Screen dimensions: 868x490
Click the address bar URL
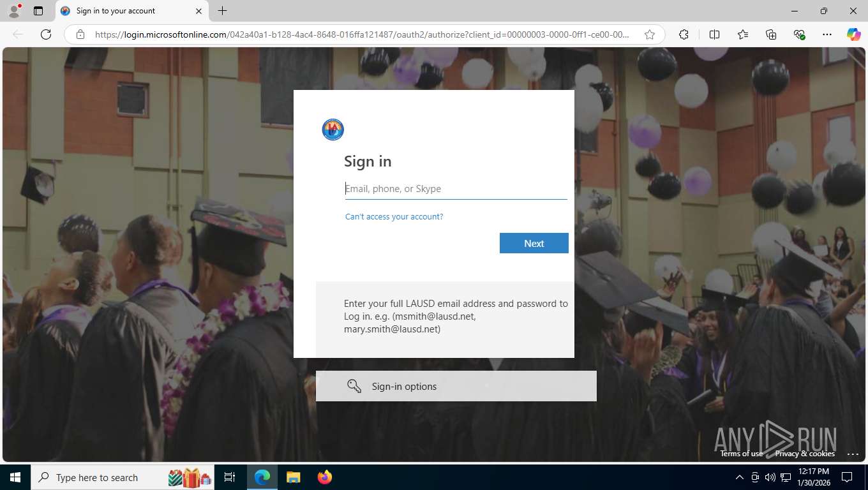click(x=362, y=34)
